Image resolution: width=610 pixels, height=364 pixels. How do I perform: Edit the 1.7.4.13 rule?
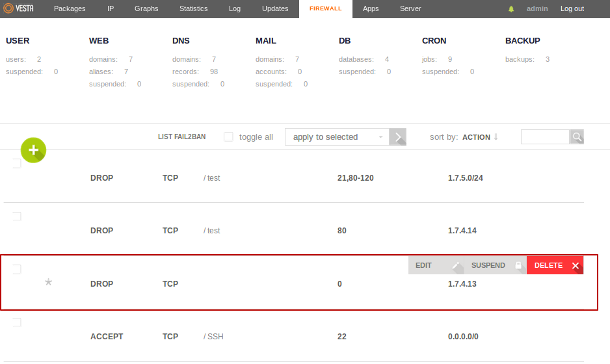pyautogui.click(x=436, y=265)
